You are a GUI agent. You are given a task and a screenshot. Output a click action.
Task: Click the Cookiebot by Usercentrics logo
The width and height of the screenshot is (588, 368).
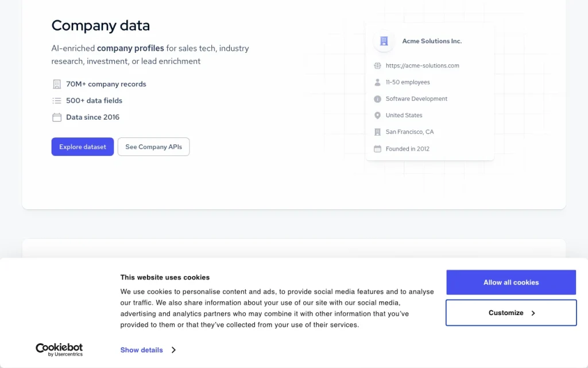click(59, 350)
